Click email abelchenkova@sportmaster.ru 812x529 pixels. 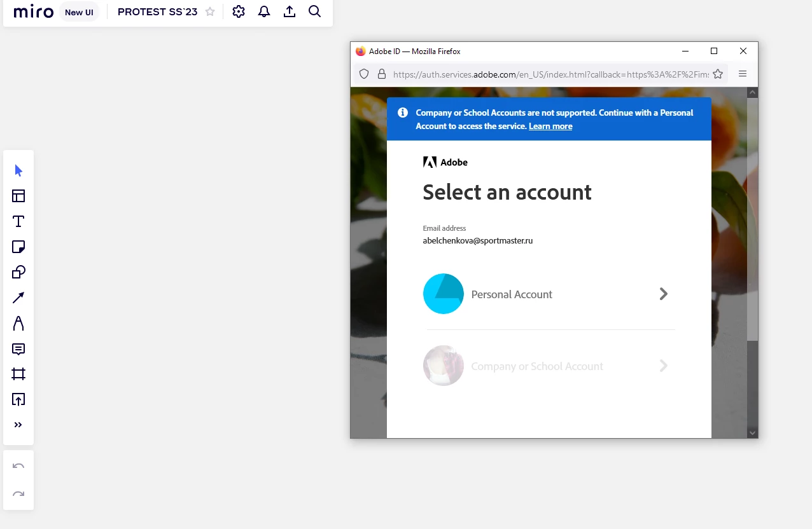pos(478,241)
